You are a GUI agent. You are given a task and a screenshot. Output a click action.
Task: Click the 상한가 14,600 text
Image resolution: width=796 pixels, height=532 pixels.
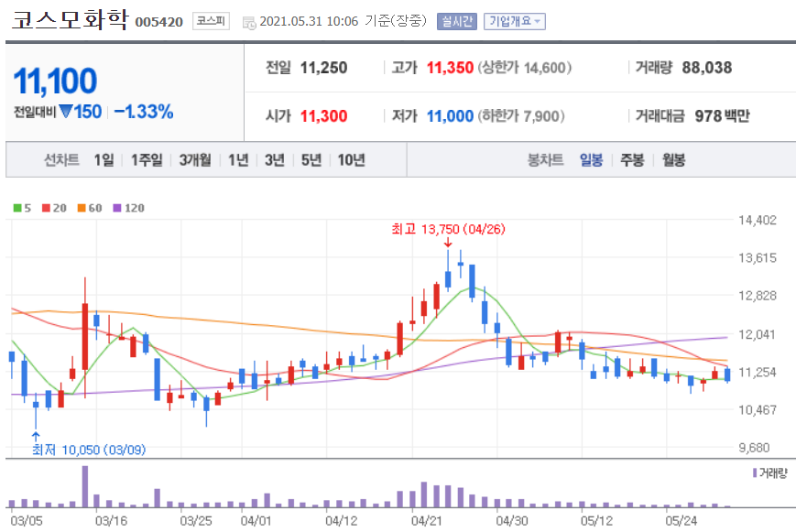click(x=524, y=68)
